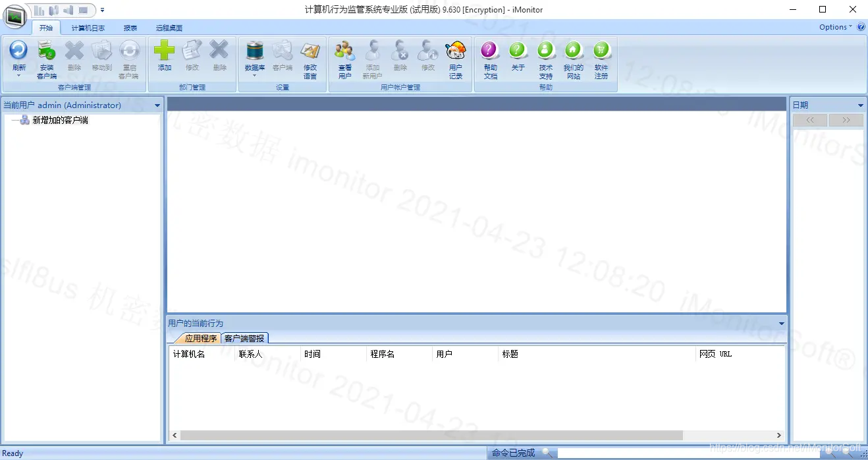Click 安装客户端 install client icon
This screenshot has width=868, height=460.
point(46,51)
